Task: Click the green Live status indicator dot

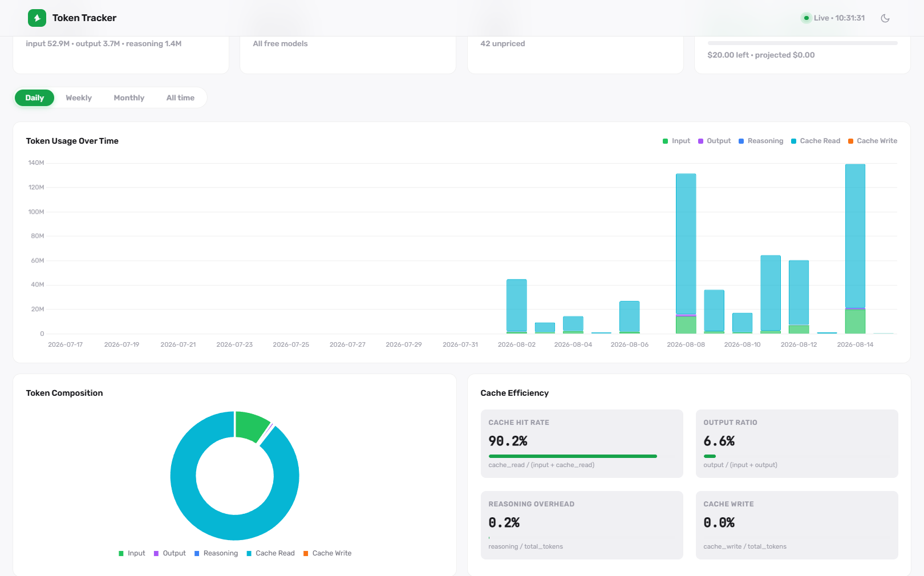Action: [806, 18]
